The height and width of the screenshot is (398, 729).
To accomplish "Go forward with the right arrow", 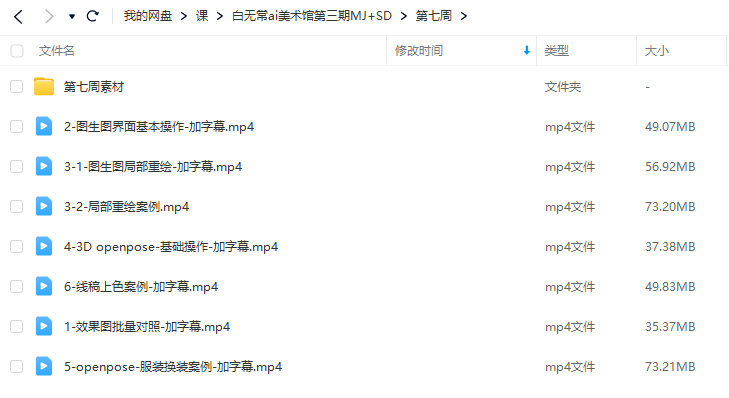I will [x=49, y=17].
